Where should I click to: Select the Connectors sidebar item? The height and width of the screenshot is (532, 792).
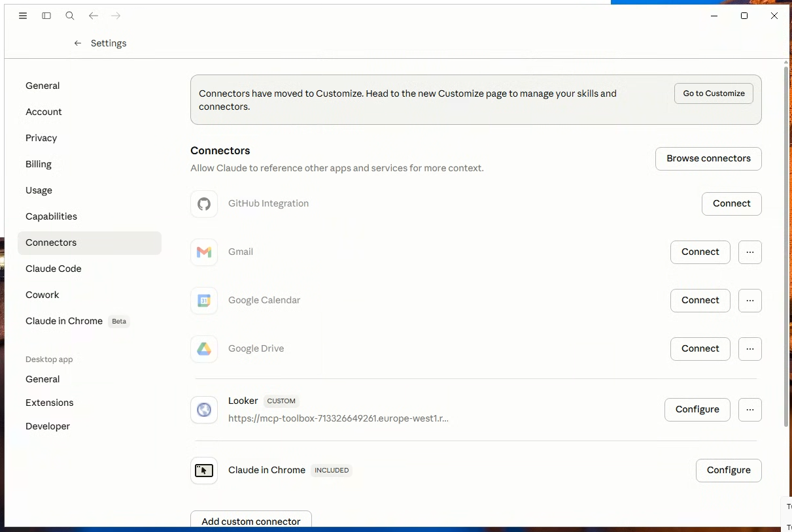(90, 242)
